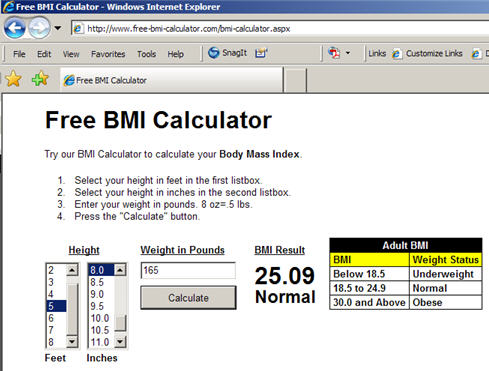The height and width of the screenshot is (371, 489).
Task: Click the Internet Explorer title bar icon
Action: (x=8, y=7)
